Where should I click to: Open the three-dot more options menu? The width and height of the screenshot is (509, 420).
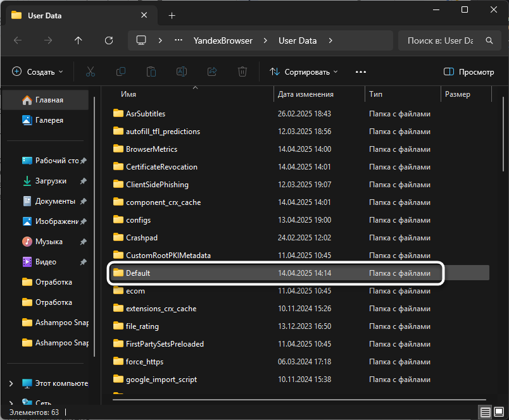(361, 72)
